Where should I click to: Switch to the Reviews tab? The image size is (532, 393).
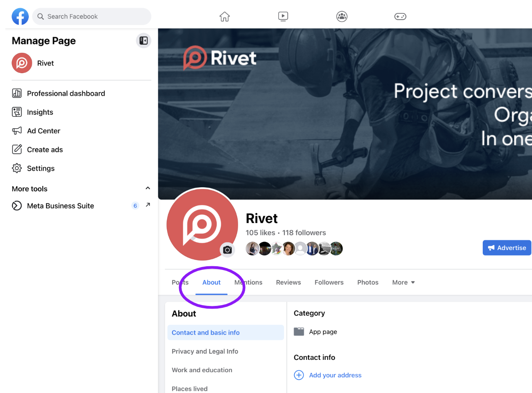(288, 282)
